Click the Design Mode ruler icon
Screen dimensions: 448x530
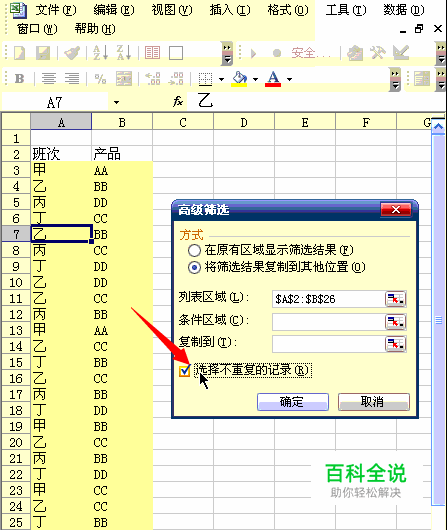(401, 53)
